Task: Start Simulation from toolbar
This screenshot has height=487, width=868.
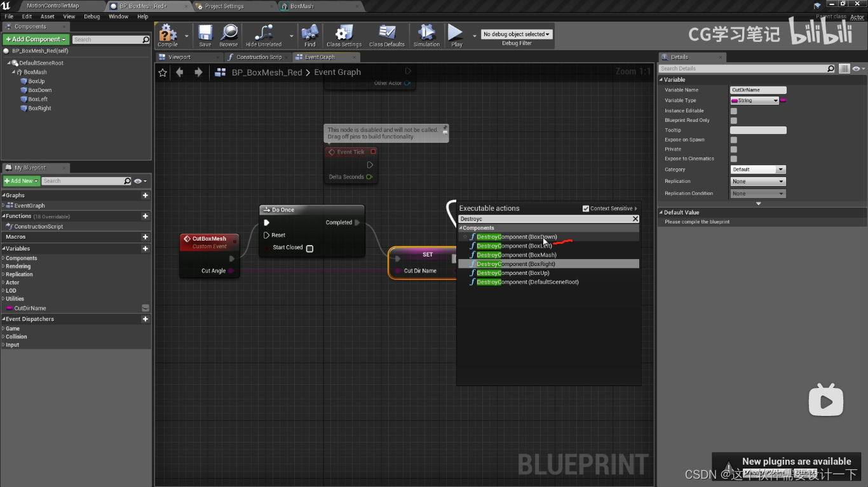Action: click(426, 36)
